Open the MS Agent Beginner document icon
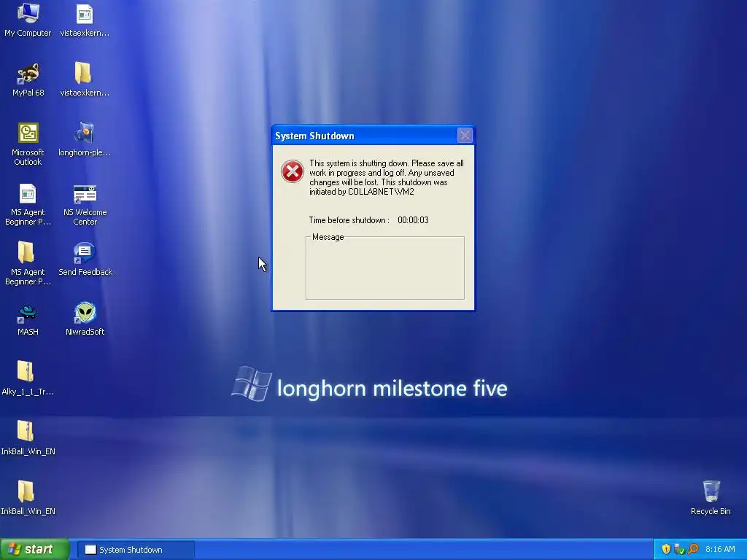This screenshot has width=747, height=560. coord(28,203)
